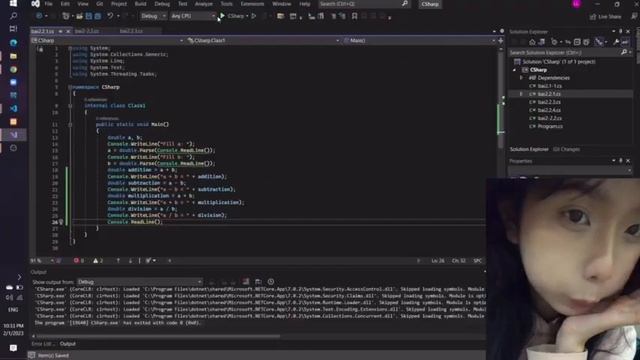Click the Undo toolbar icon
640x360 pixels.
(x=110, y=16)
